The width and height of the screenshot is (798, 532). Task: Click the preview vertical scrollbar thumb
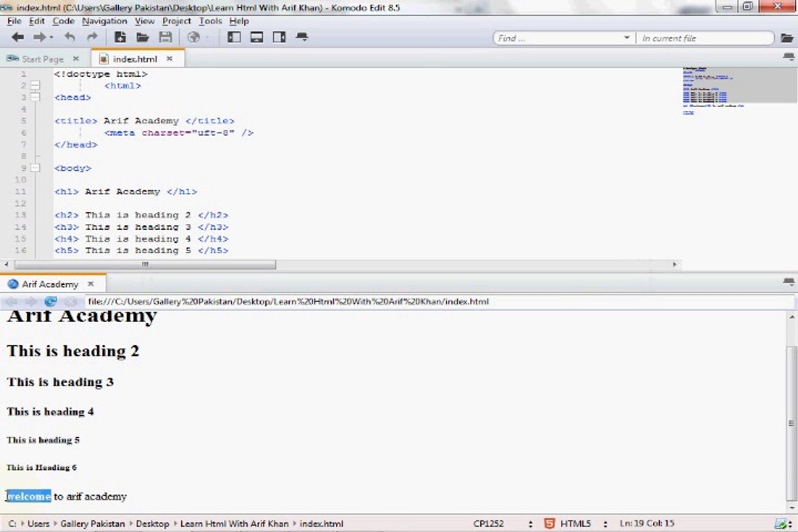791,423
